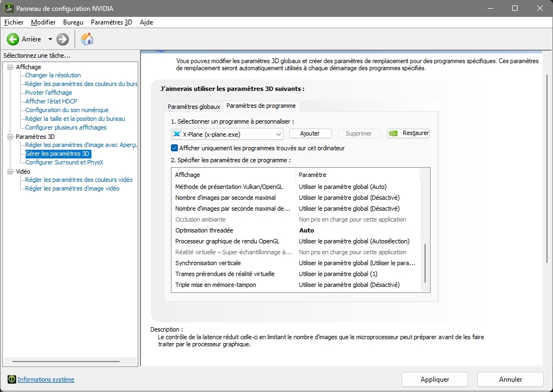The height and width of the screenshot is (392, 553).
Task: Select Configuration du son numérique
Action: point(67,110)
